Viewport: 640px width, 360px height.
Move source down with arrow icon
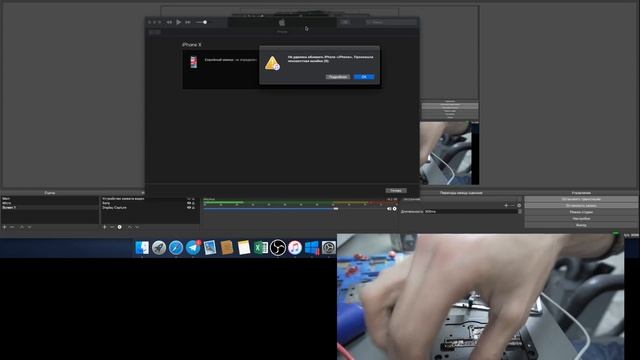(x=137, y=227)
